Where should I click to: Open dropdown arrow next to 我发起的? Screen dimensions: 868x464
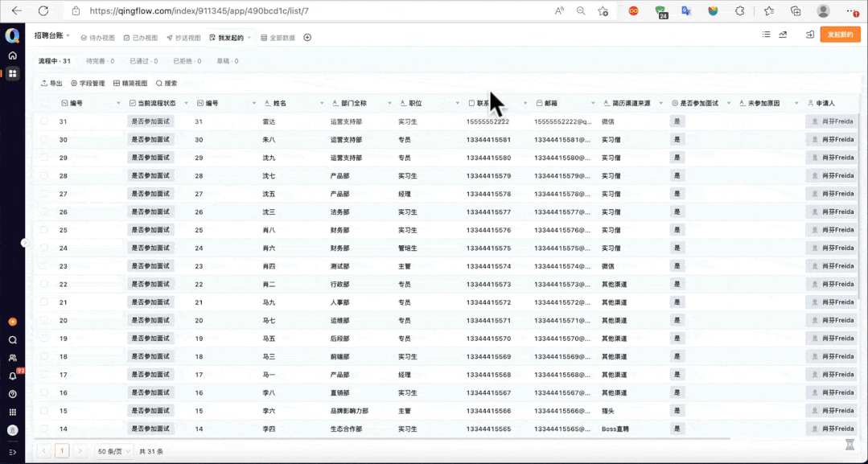point(249,38)
